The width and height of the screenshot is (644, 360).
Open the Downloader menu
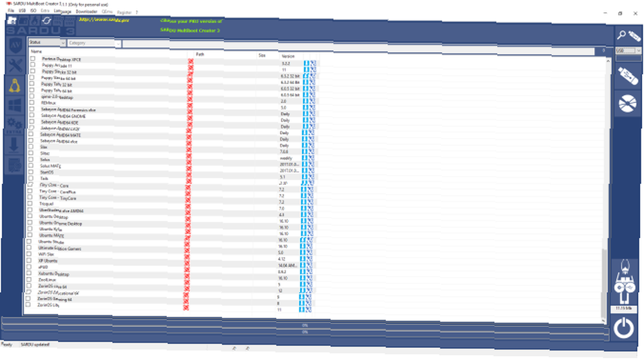[86, 12]
